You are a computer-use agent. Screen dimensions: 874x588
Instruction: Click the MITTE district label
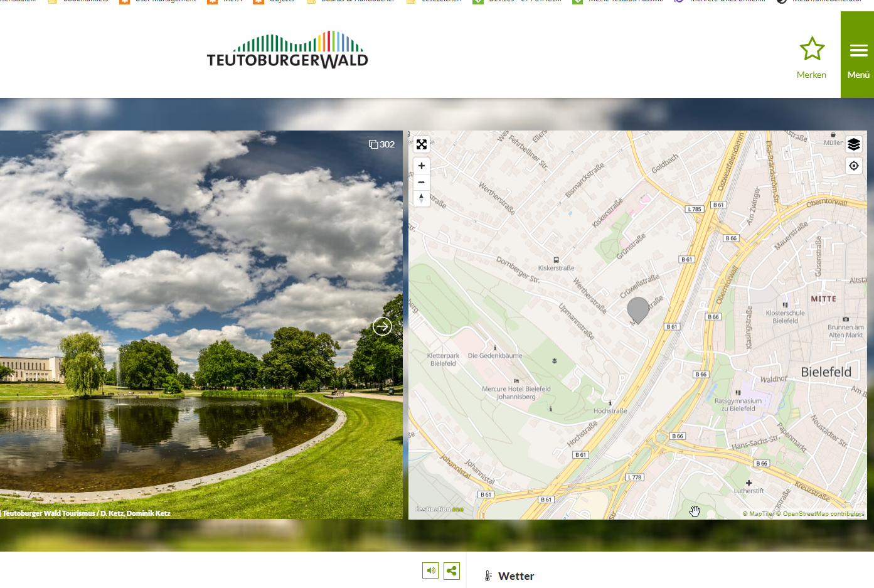pyautogui.click(x=823, y=299)
